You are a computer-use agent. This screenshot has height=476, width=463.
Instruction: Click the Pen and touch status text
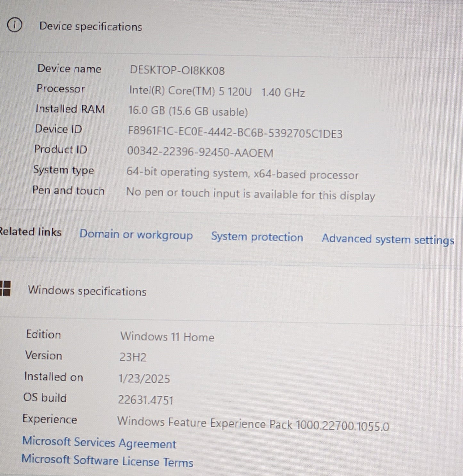250,194
